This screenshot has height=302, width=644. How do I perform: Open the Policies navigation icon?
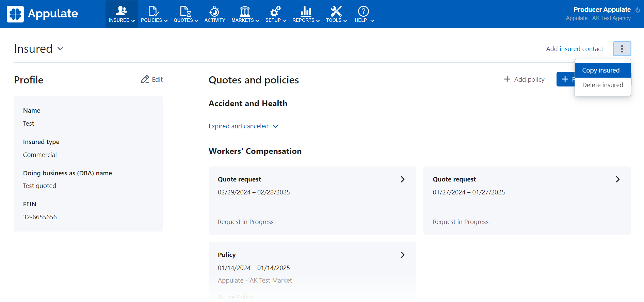click(154, 11)
